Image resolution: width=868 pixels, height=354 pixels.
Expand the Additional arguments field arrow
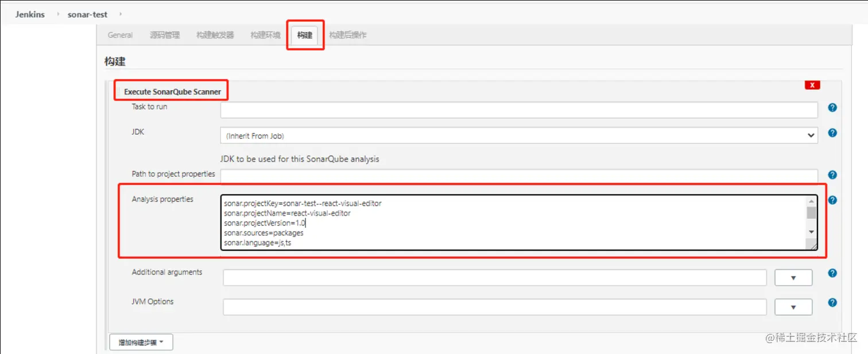[x=793, y=278]
